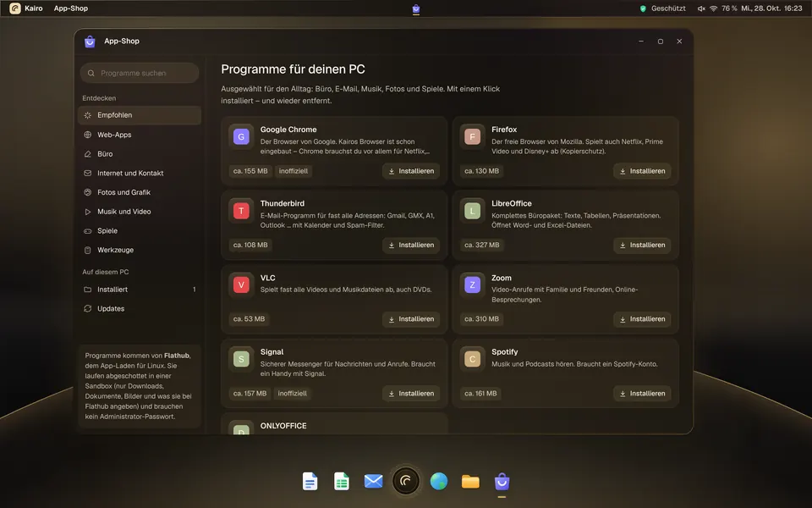
Task: Open the browser globe icon in dock
Action: pos(439,482)
